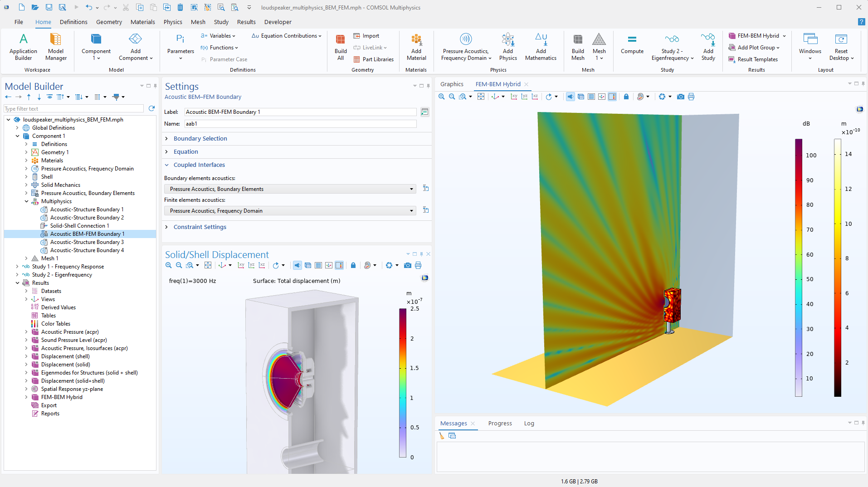The image size is (868, 487).
Task: Click Build All geometry button
Action: [341, 47]
